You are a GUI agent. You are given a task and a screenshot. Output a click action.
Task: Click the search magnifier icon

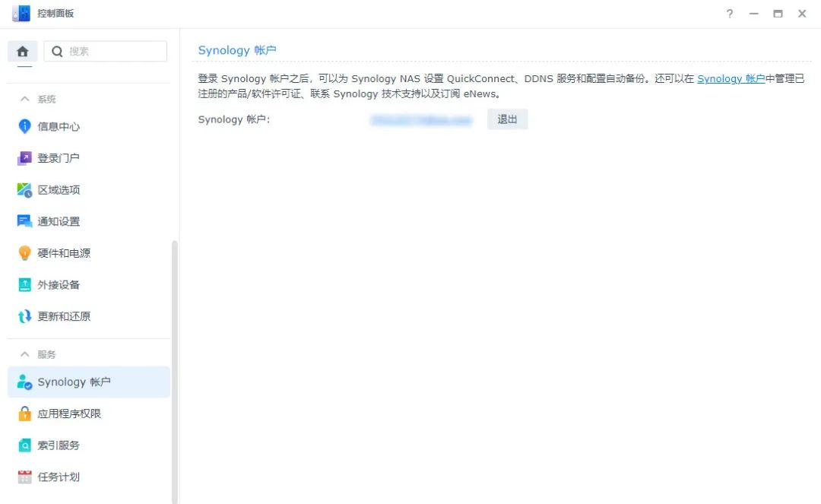click(x=57, y=51)
